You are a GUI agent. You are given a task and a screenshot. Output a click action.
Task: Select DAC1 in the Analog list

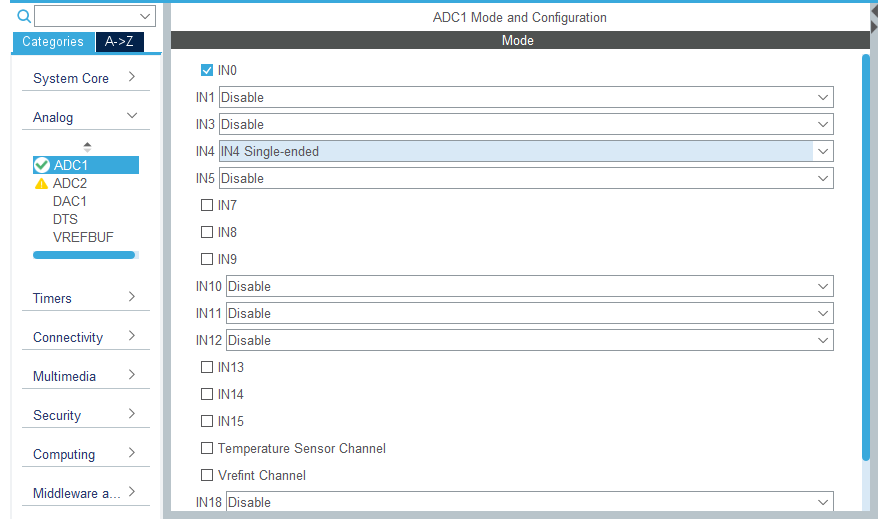(70, 201)
